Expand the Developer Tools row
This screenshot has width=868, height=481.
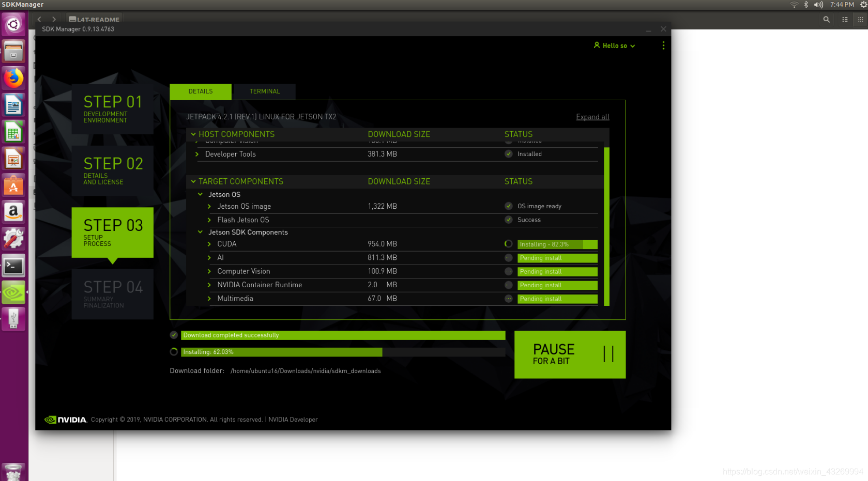(197, 154)
